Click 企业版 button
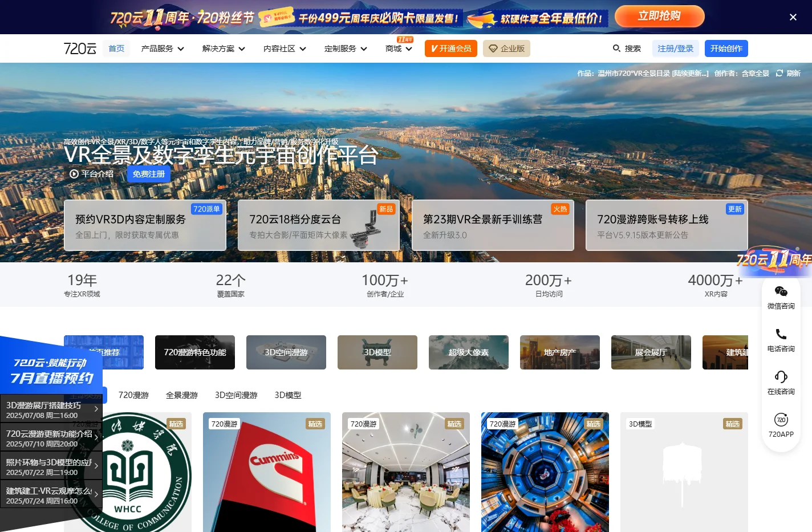This screenshot has height=532, width=812. (506, 48)
